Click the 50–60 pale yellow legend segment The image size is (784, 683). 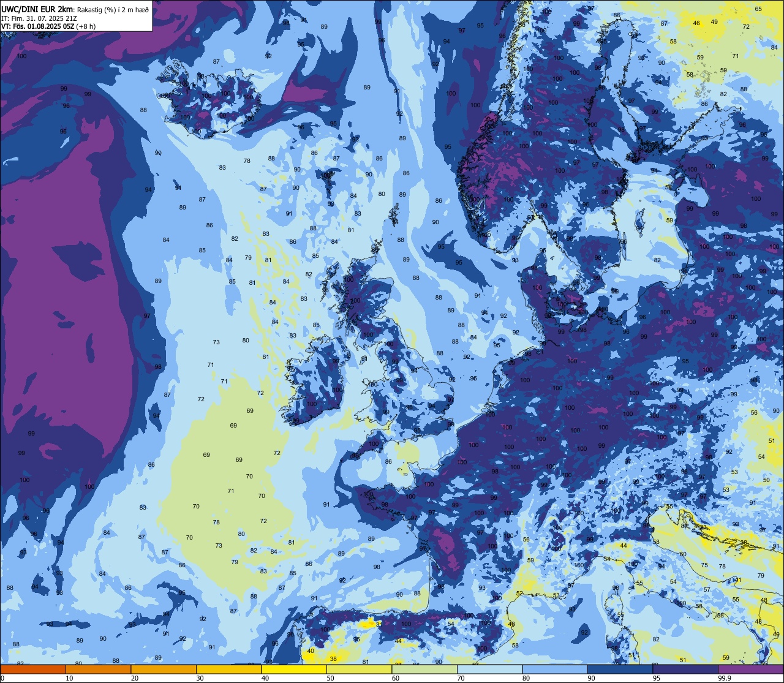[359, 669]
